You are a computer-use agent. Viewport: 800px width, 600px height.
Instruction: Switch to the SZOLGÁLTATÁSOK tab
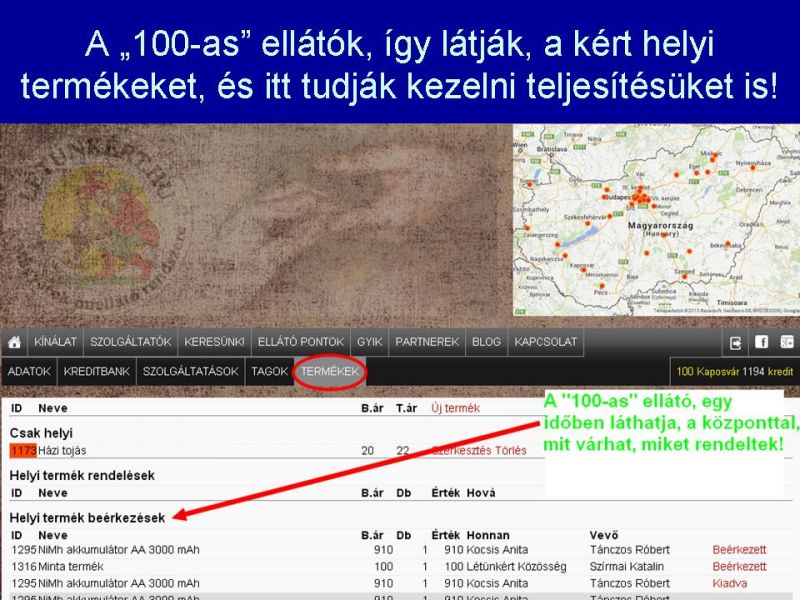click(190, 371)
